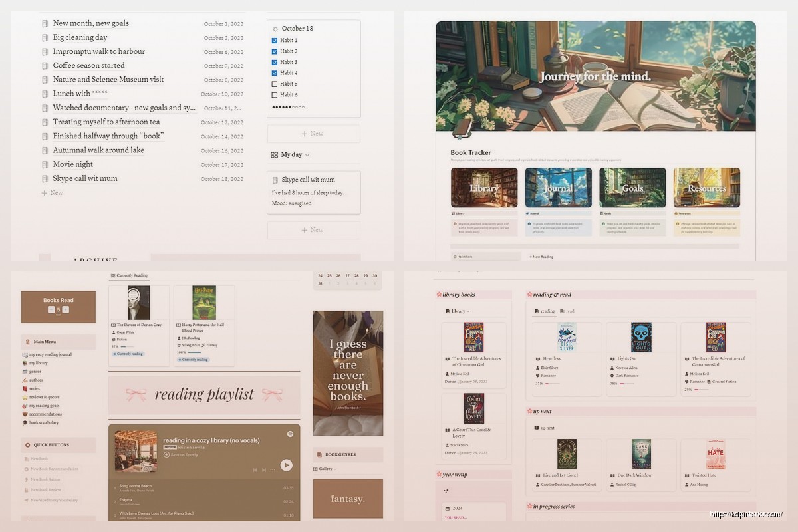This screenshot has width=798, height=532.
Task: Click the page icon beside "Big cleaning day"
Action: point(45,38)
